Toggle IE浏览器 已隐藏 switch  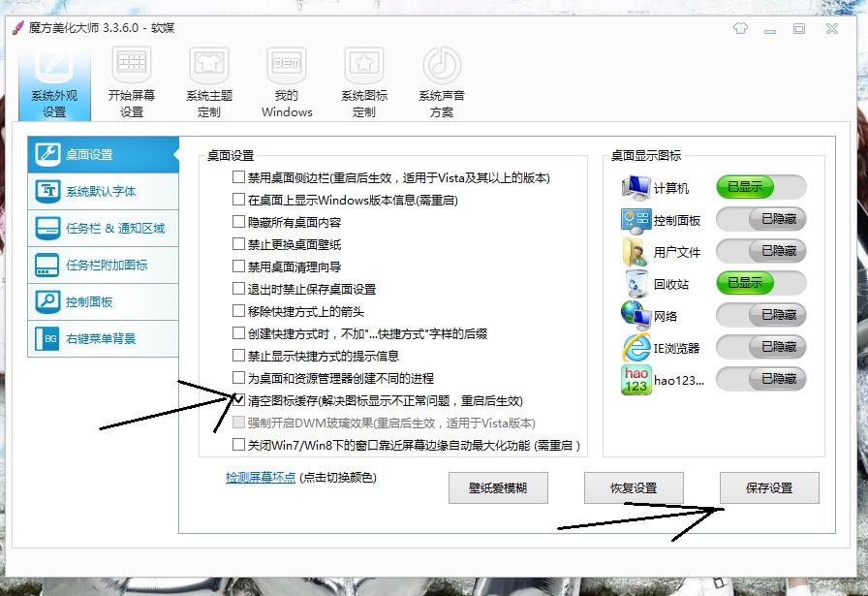760,347
